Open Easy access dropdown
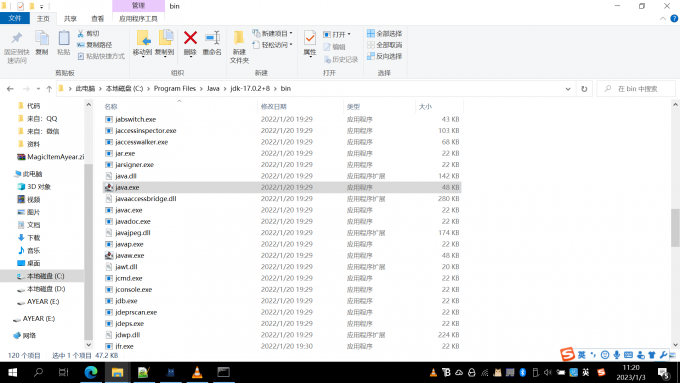 coord(272,45)
